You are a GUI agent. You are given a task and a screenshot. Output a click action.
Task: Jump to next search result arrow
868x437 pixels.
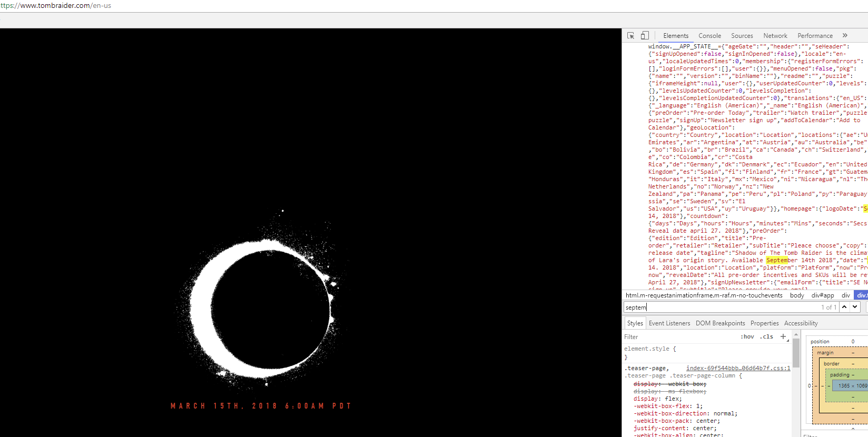coord(855,307)
